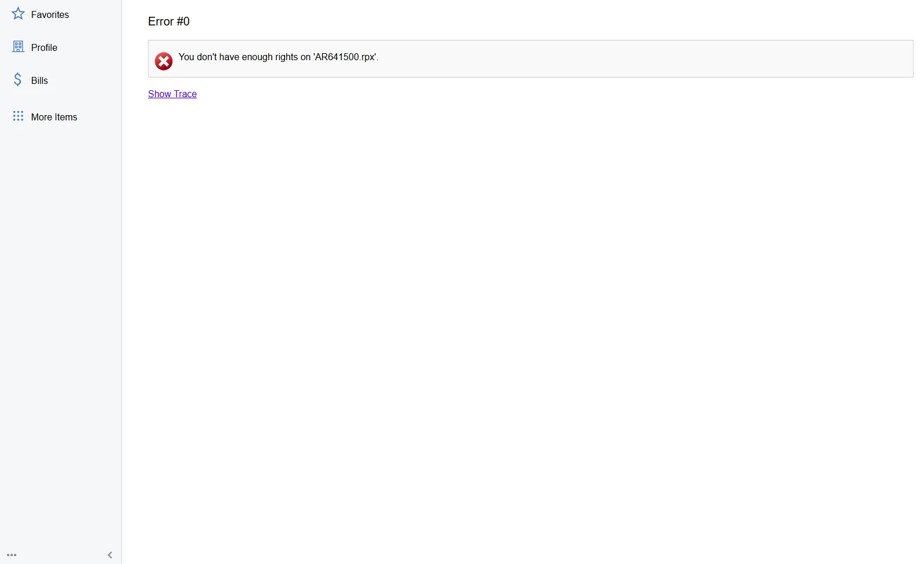The height and width of the screenshot is (564, 924).
Task: Click the Favorites star icon
Action: pos(18,14)
